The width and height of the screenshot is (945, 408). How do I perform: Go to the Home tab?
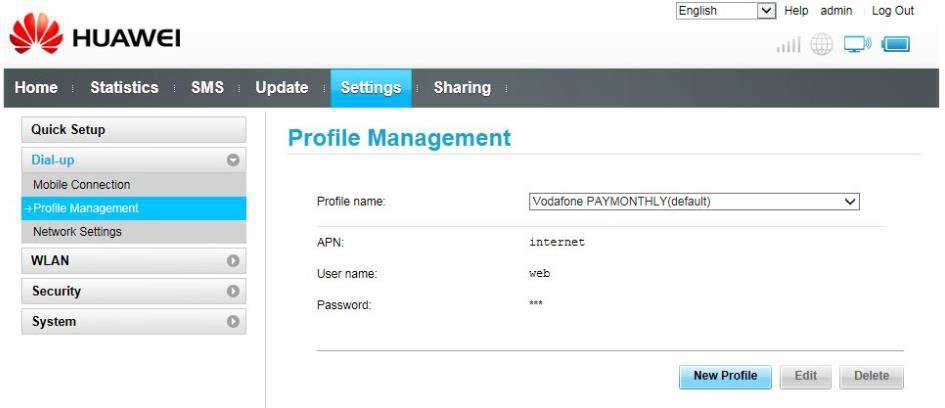(36, 88)
